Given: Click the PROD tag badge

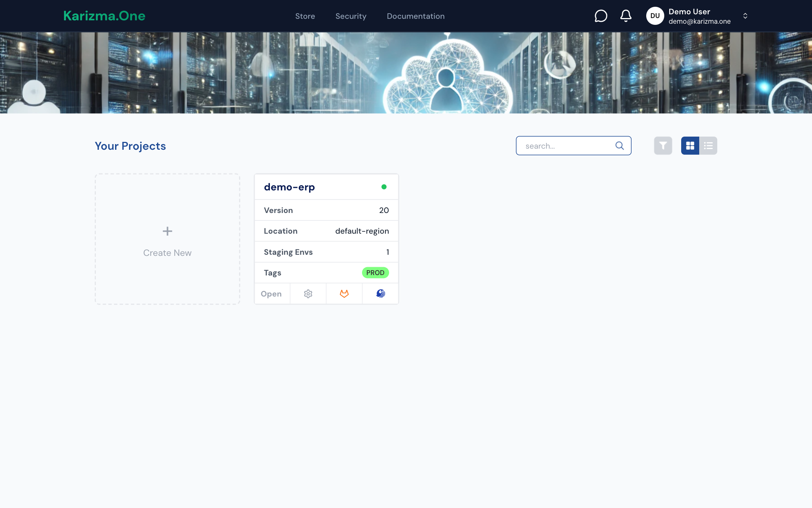Looking at the screenshot, I should 375,272.
